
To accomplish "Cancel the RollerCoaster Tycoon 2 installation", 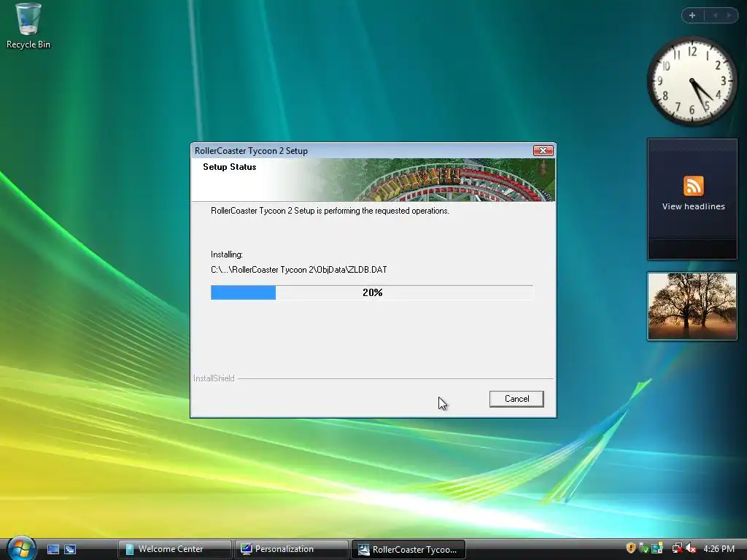I will tap(516, 399).
